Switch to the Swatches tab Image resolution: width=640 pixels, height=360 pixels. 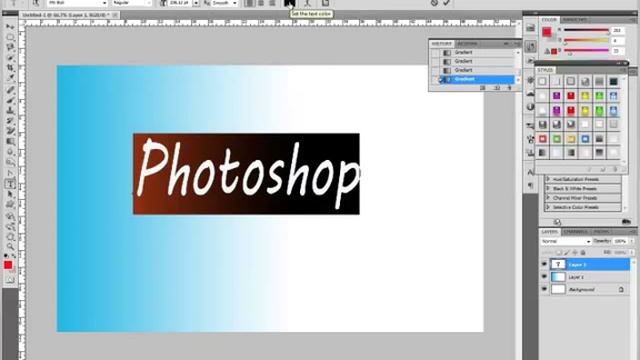575,20
